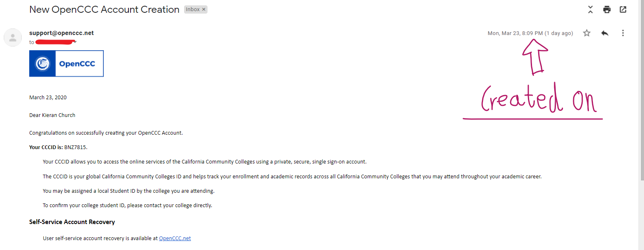Expand recipient details arrow next to "to"
The image size is (644, 250).
pos(76,42)
